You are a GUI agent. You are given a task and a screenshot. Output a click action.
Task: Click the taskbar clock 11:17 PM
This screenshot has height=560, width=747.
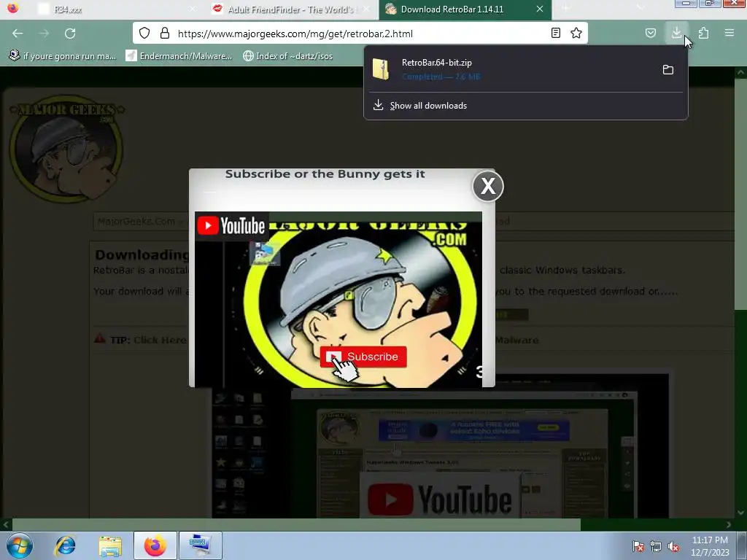pyautogui.click(x=710, y=546)
